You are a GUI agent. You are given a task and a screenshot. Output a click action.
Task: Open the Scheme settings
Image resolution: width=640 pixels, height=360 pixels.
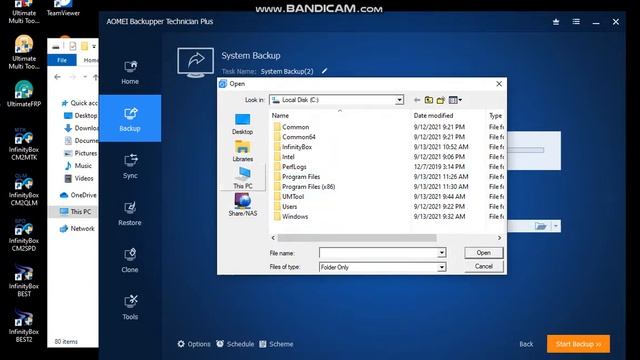(276, 344)
